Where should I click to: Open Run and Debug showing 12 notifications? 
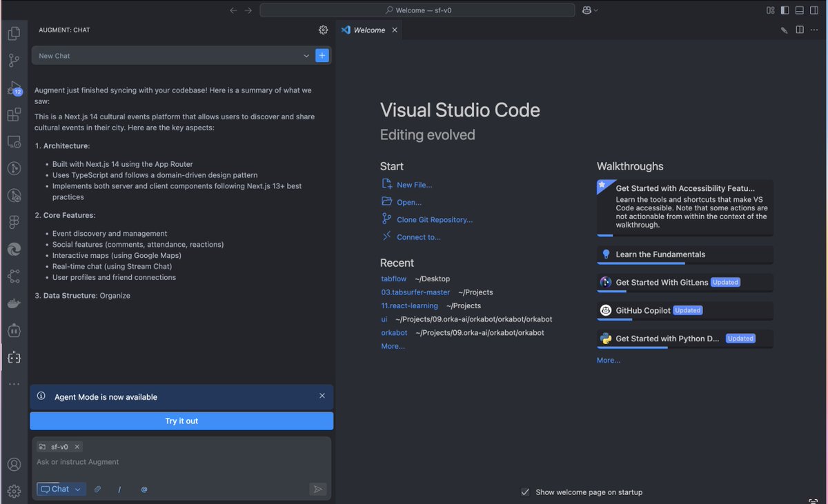(x=14, y=88)
